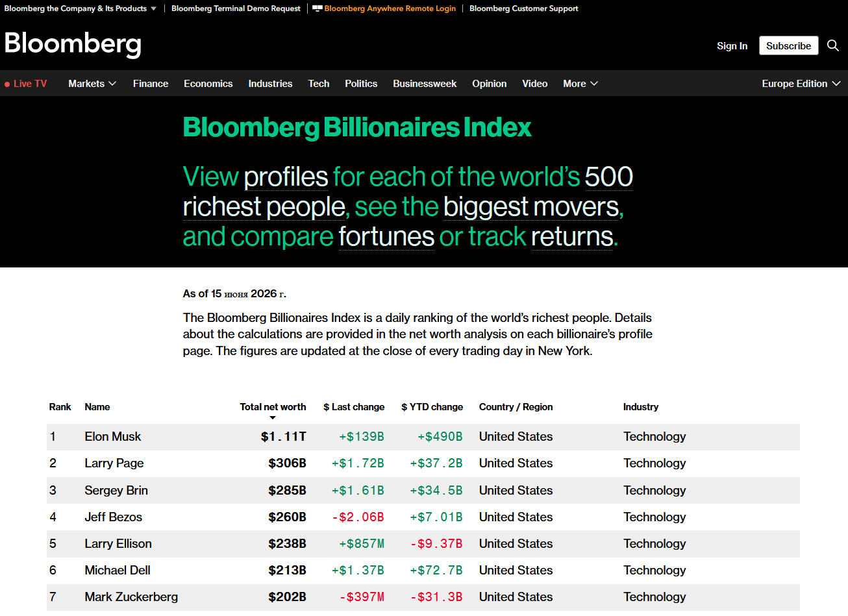Go to the Businessweek section
Viewport: 848px width, 616px height.
click(425, 84)
